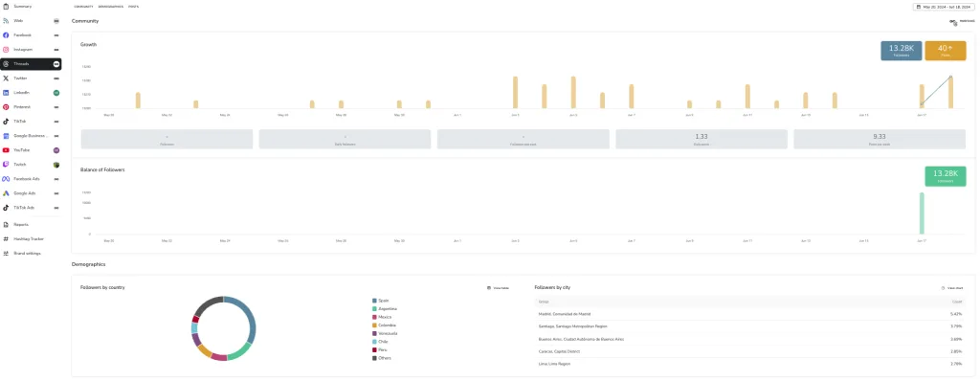Image resolution: width=980 pixels, height=381 pixels.
Task: Select the YouTube icon in sidebar
Action: pos(6,150)
